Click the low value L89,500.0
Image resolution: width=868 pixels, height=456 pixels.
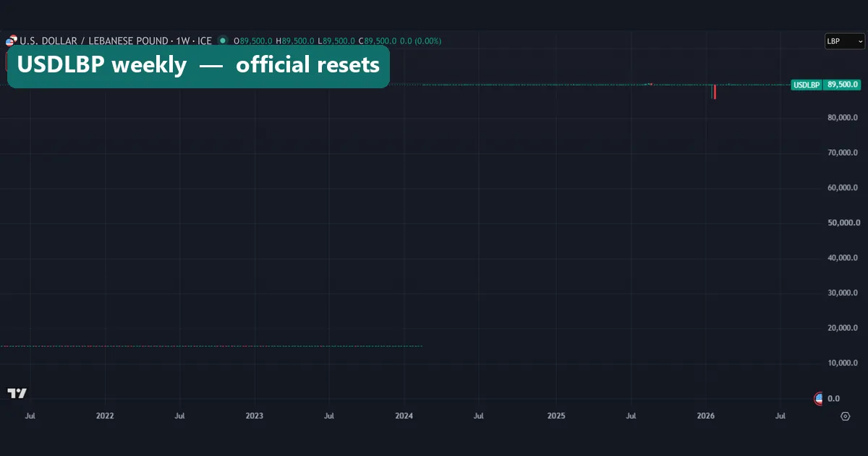(336, 41)
